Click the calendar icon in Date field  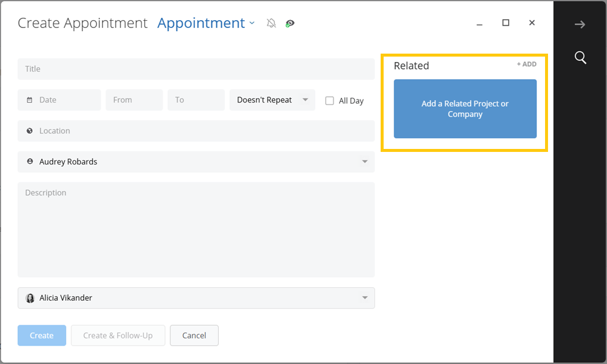pyautogui.click(x=29, y=100)
